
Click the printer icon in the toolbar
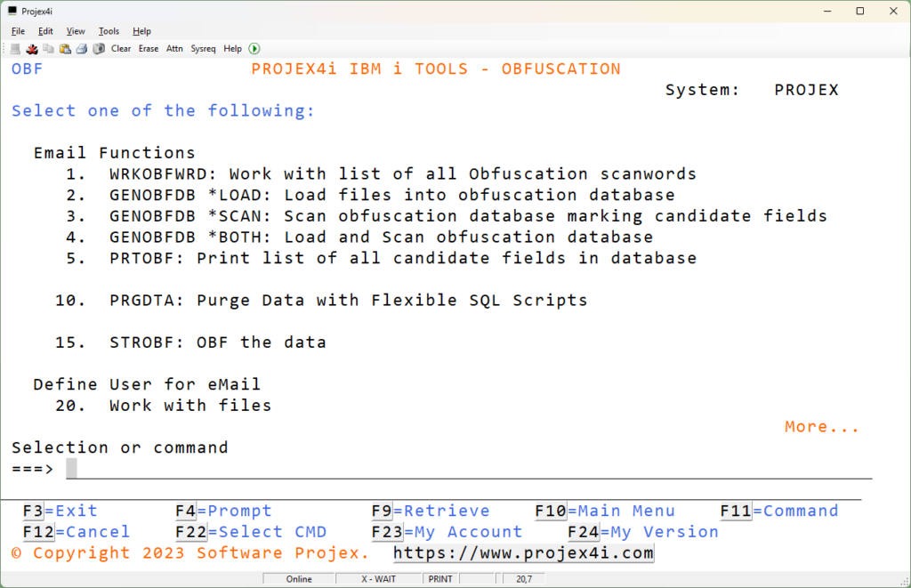point(82,49)
